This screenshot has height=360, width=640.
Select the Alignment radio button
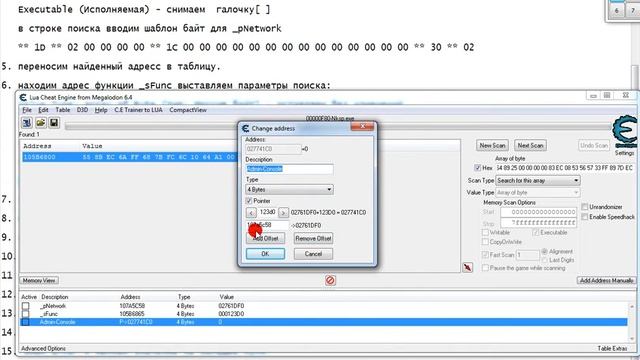(x=544, y=251)
